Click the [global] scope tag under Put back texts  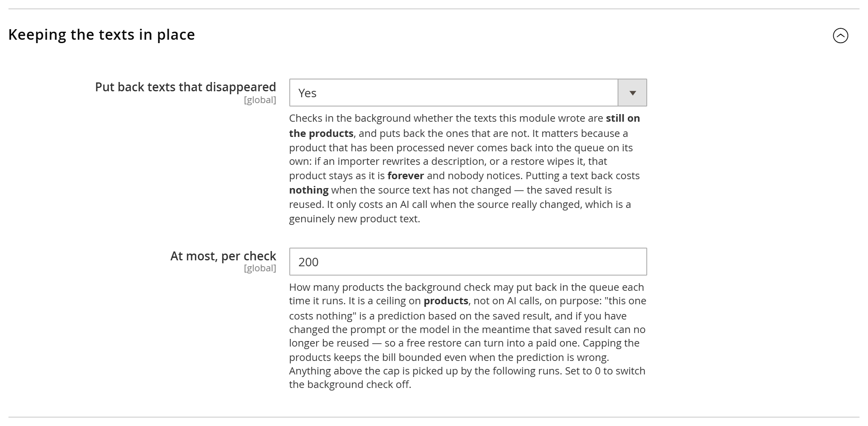[x=260, y=100]
